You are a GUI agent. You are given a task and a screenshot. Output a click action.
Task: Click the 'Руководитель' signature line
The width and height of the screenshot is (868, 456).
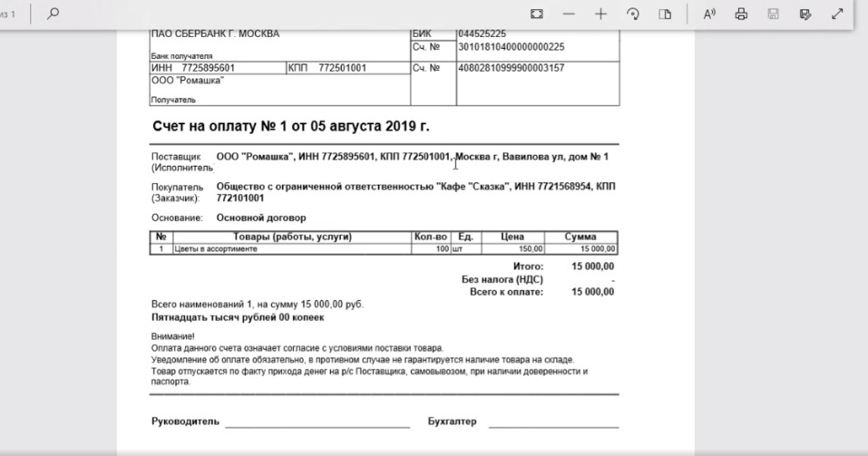point(317,422)
